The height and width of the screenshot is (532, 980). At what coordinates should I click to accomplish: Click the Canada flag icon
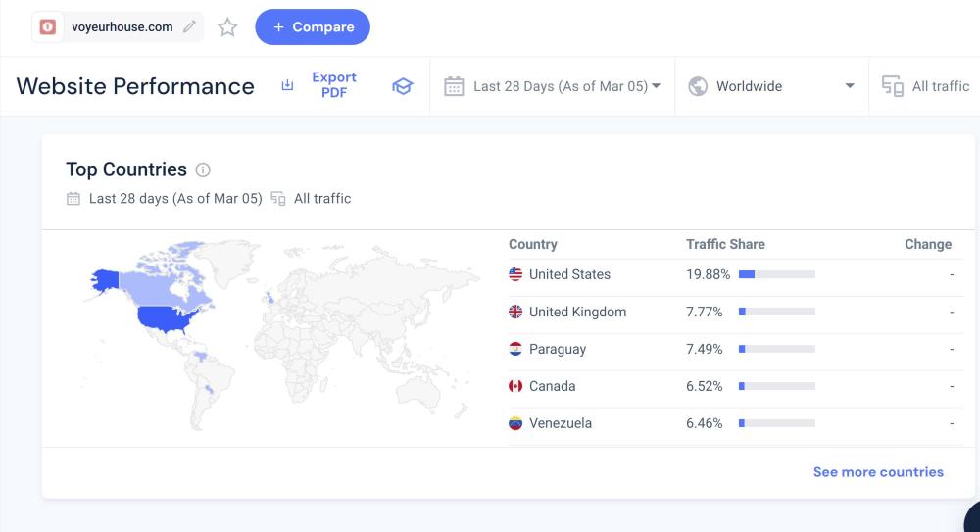[515, 386]
